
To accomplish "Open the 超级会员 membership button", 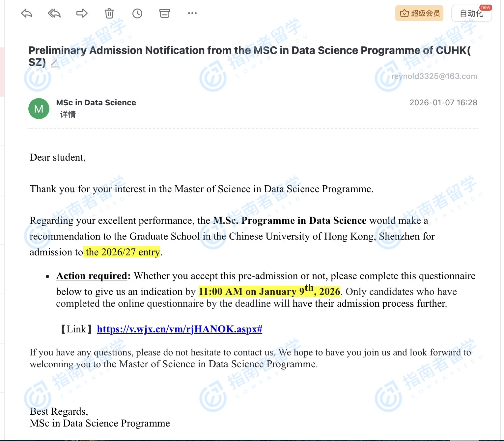I will coord(419,13).
